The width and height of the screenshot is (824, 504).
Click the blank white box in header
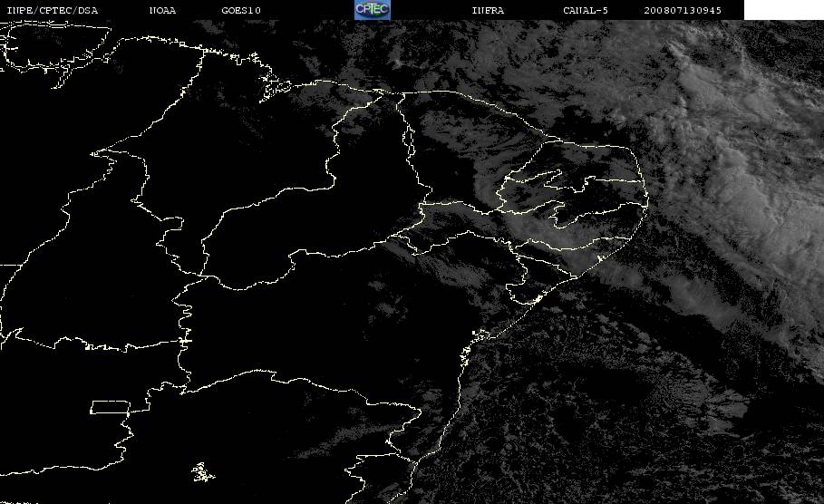783,9
